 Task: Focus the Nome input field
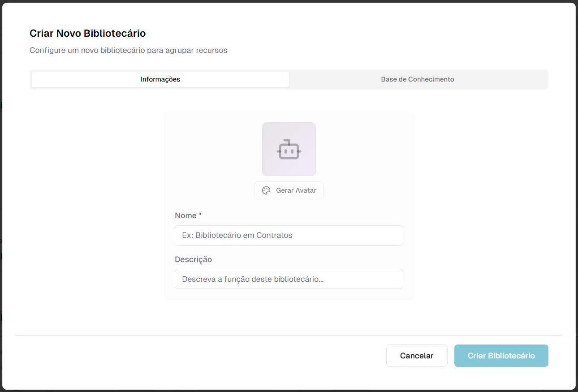[x=289, y=235]
